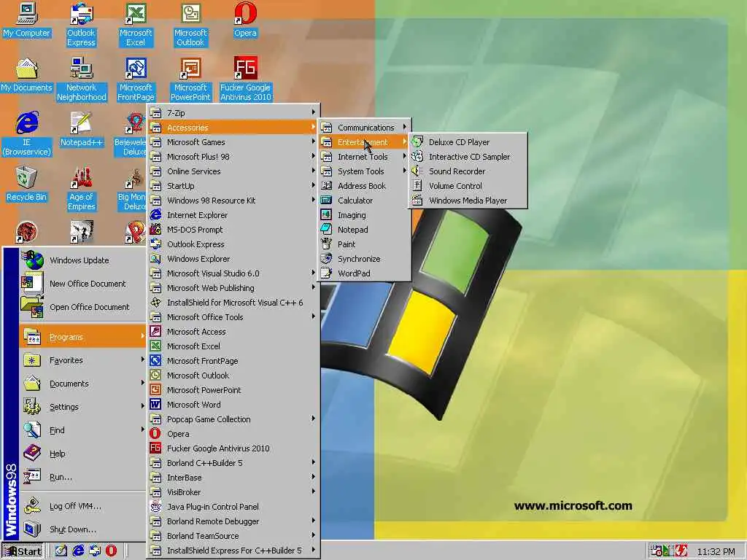Image resolution: width=747 pixels, height=560 pixels.
Task: Click the FG Antivirus 2010 desktop icon
Action: click(x=245, y=79)
